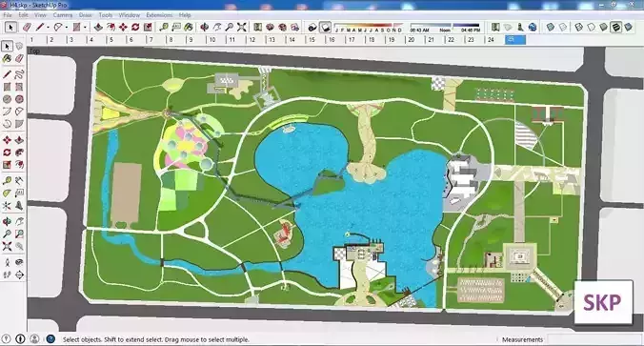
Task: Switch to Wireframe face style
Action: click(578, 27)
